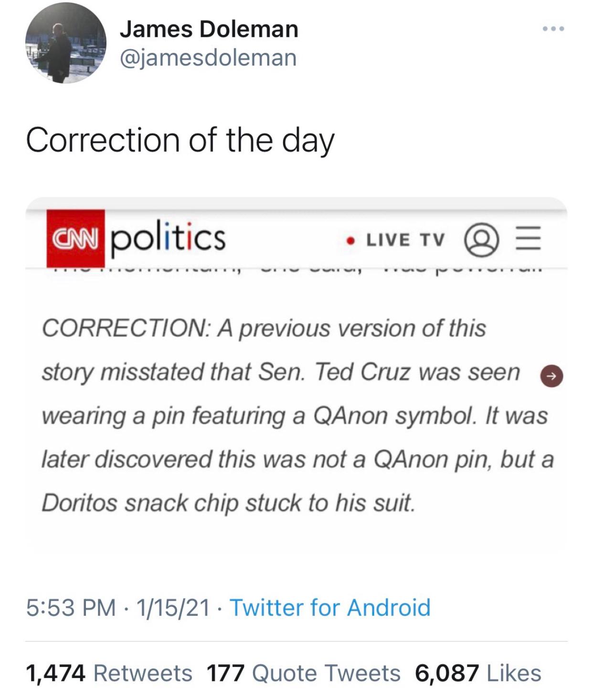Image resolution: width=593 pixels, height=700 pixels.
Task: Open the CNN politics section label
Action: [168, 237]
